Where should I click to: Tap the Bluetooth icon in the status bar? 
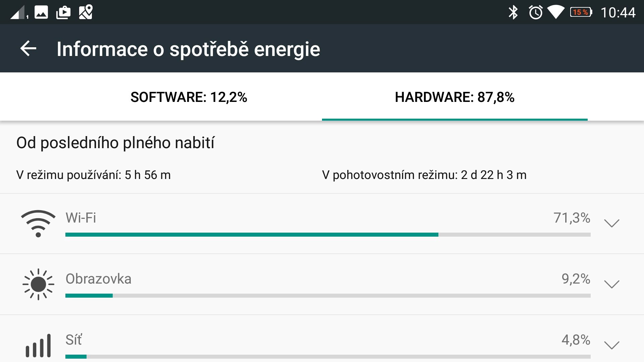[x=513, y=12]
